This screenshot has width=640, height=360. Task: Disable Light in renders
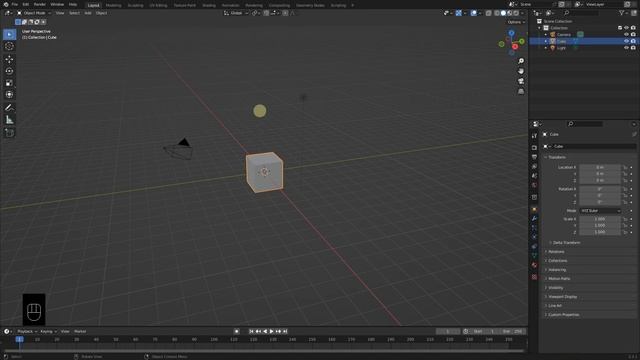click(x=633, y=48)
